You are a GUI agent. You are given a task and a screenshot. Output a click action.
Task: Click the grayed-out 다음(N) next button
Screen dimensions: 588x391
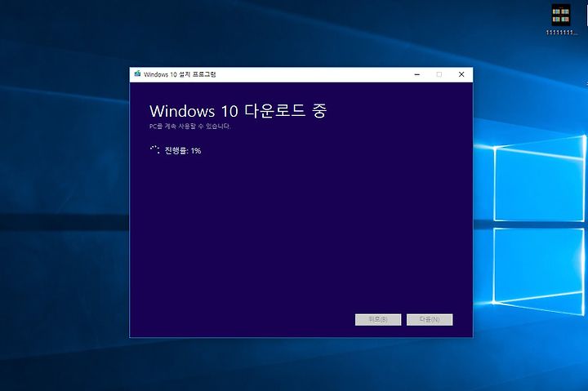point(430,320)
